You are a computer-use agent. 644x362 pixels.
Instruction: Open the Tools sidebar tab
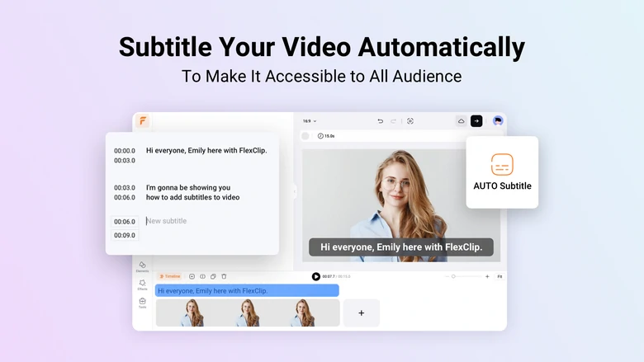click(143, 303)
